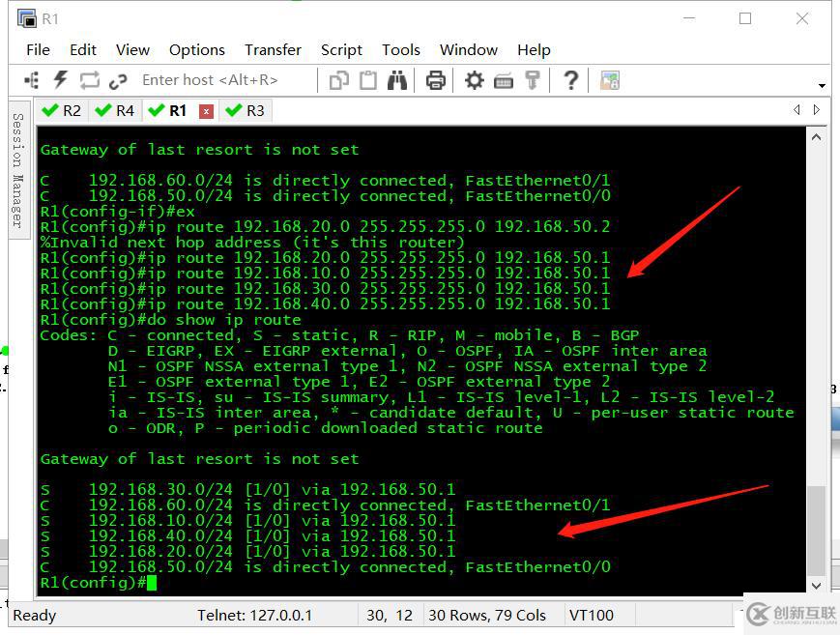Screen dimensions: 840x635
Task: Click the static route 192.168.10.0/24 entry
Action: [248, 520]
